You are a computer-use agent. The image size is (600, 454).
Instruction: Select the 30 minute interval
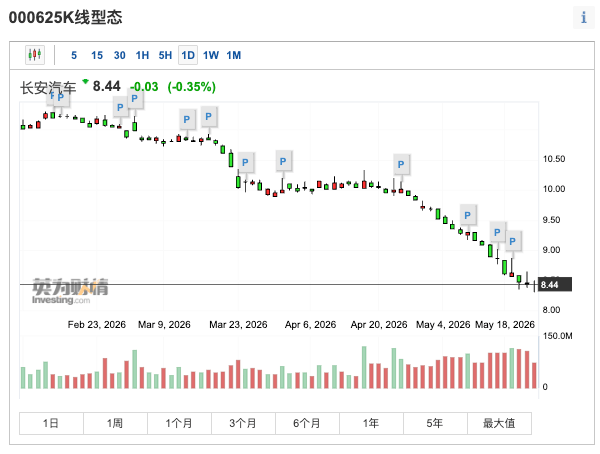click(119, 56)
